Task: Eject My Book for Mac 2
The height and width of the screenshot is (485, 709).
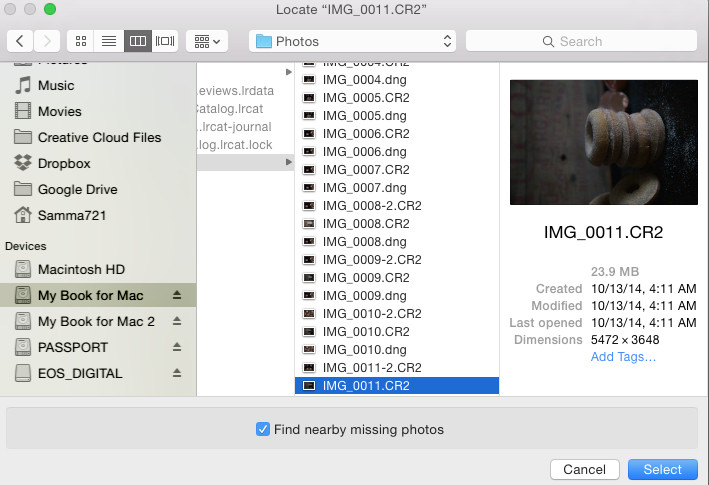Action: click(177, 321)
